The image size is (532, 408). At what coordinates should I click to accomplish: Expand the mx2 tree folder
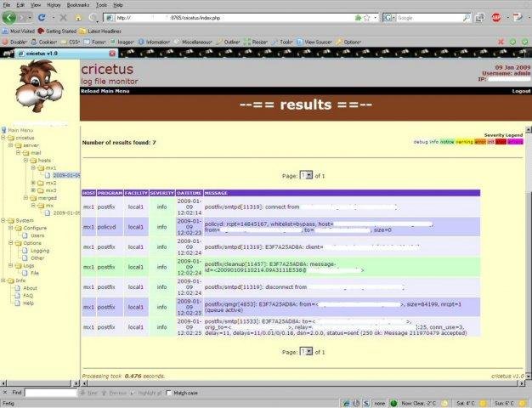tap(33, 183)
